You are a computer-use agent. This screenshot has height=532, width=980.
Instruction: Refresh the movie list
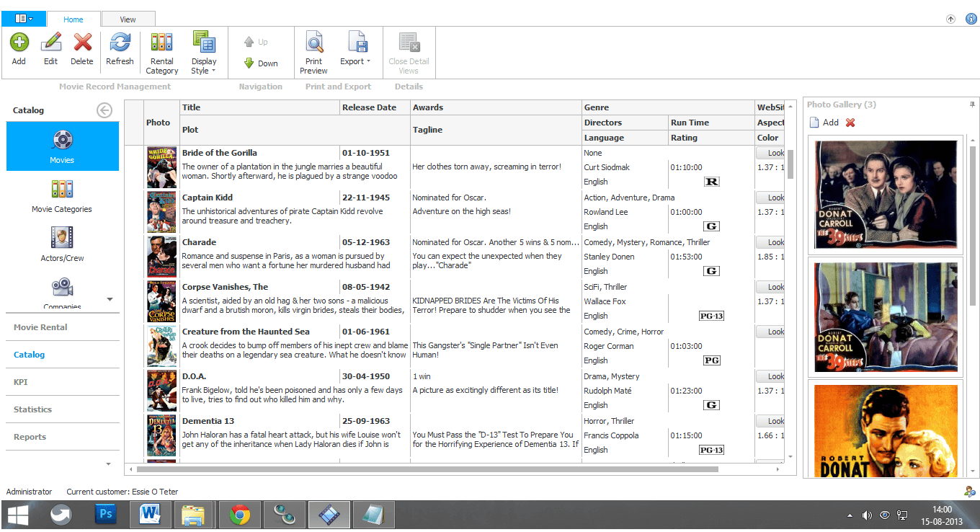120,43
